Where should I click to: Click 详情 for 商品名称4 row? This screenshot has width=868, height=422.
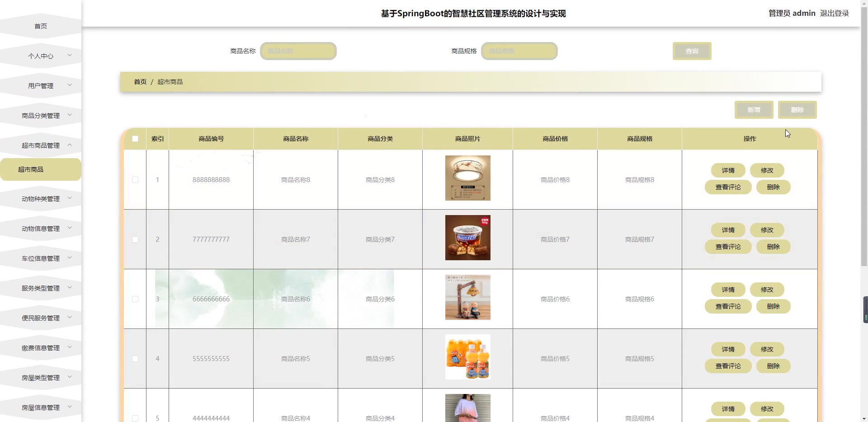tap(728, 409)
